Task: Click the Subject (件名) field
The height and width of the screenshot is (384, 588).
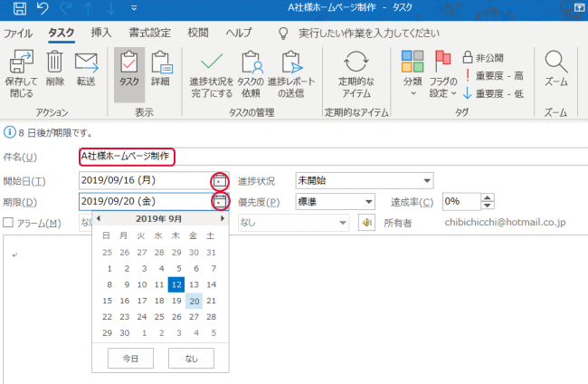Action: click(333, 157)
